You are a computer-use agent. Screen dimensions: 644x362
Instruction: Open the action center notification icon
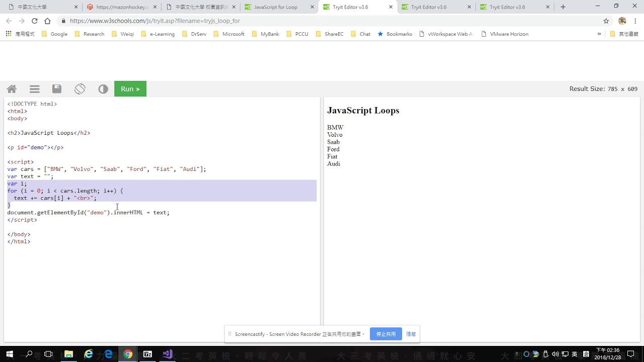click(x=631, y=354)
